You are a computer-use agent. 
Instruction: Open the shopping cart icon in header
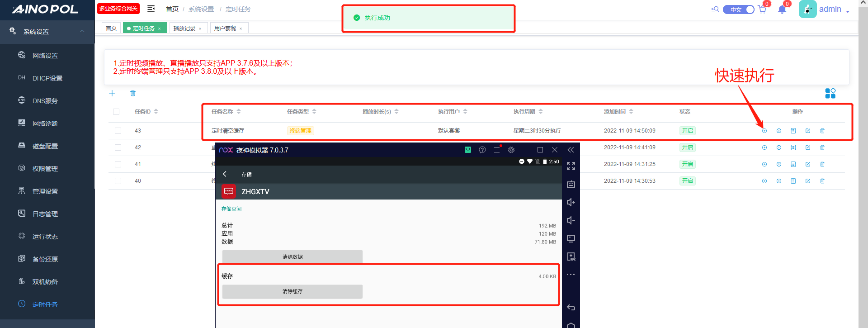762,10
